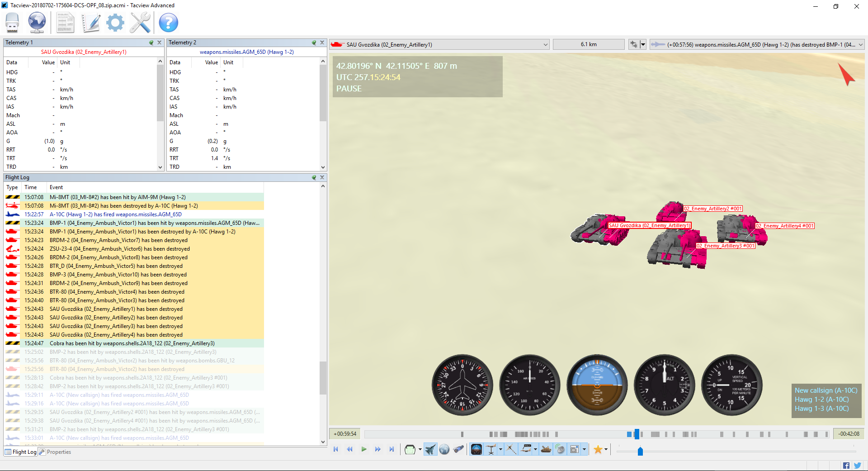Viewport: 868px width, 471px height.
Task: Open dropdown arrow beside aircraft lock icon
Action: pyautogui.click(x=643, y=44)
